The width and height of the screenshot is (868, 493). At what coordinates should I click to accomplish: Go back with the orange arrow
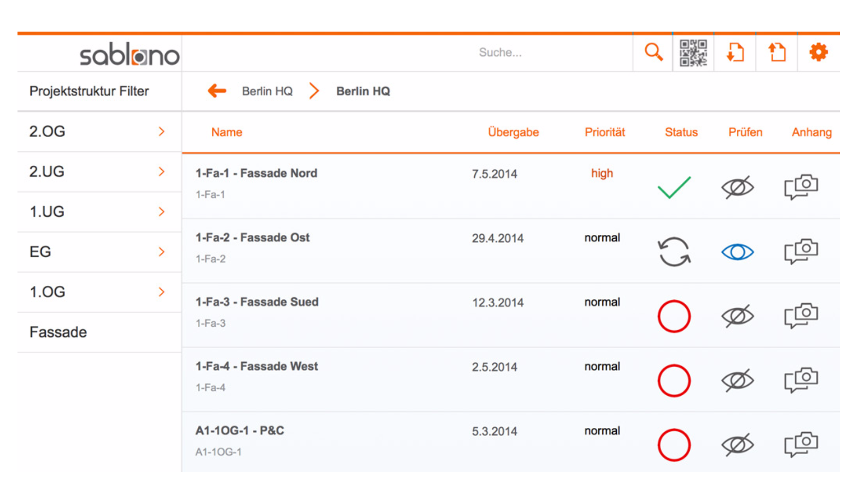[x=217, y=91]
